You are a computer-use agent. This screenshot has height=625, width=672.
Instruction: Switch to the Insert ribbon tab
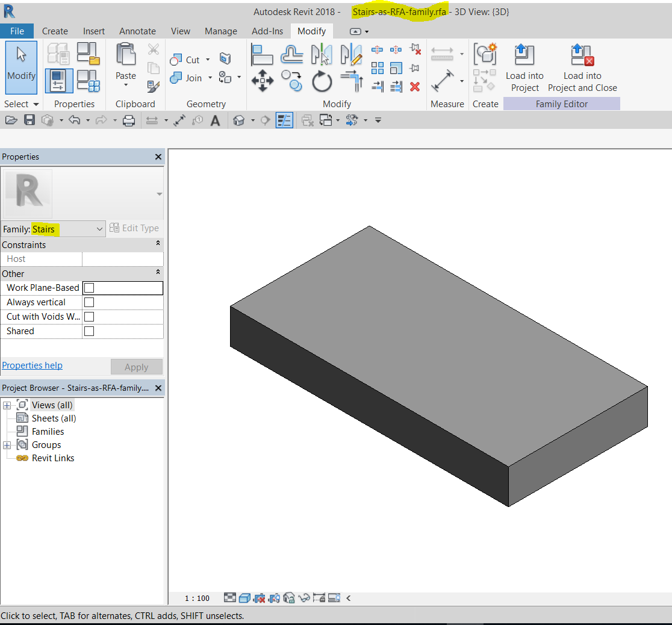[94, 31]
